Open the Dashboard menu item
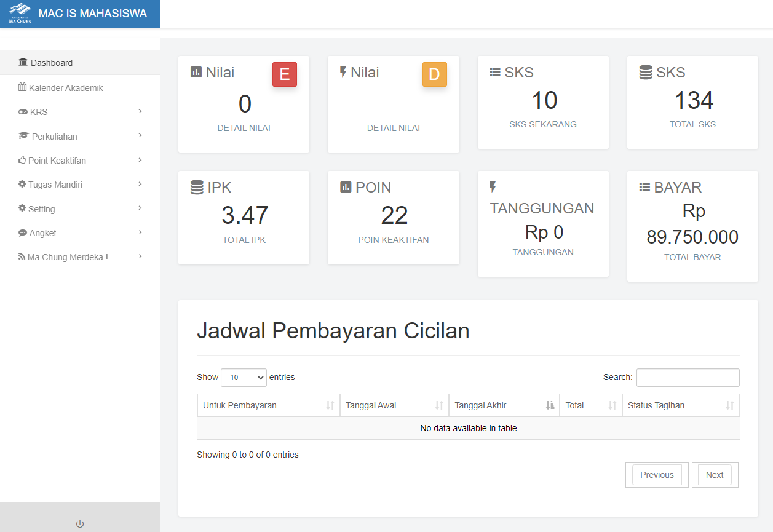 80,63
